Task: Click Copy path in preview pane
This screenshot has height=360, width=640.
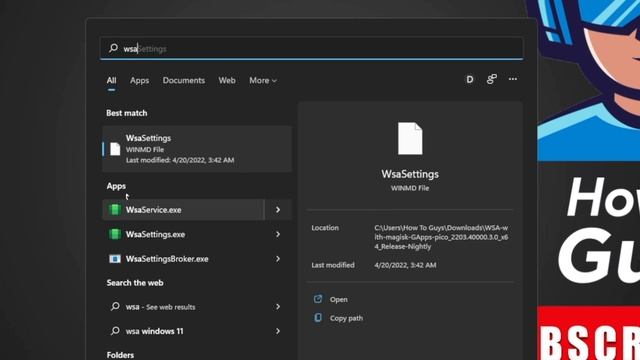Action: pos(346,318)
